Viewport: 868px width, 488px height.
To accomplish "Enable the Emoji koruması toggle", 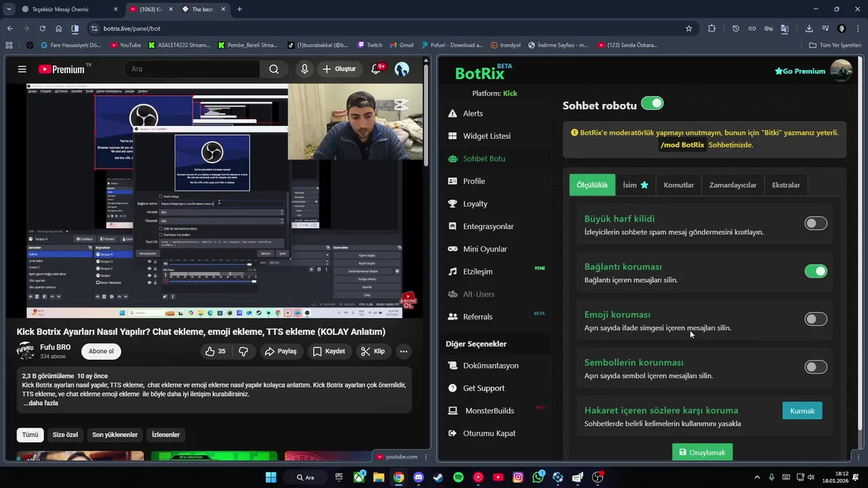I will coord(816,319).
